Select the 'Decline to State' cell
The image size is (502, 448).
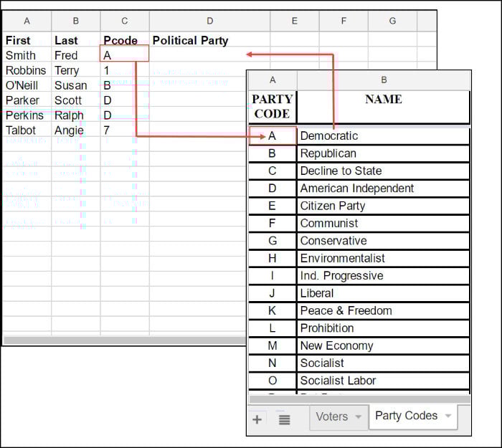[383, 171]
